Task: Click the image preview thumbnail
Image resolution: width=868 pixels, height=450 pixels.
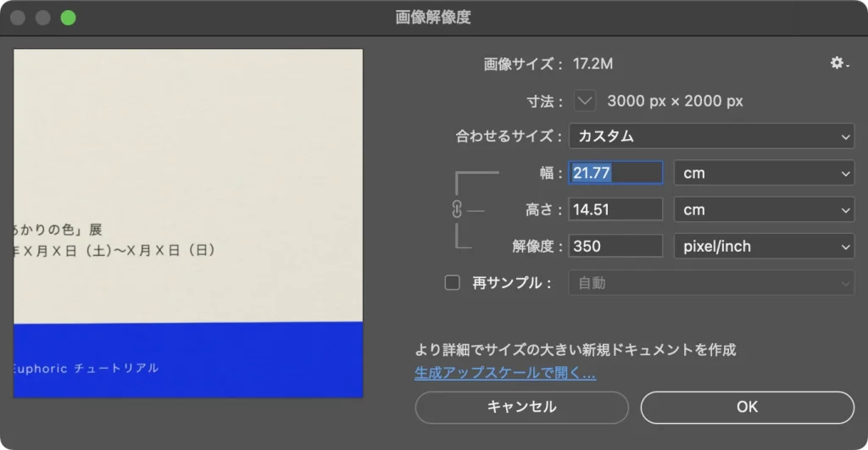Action: point(188,224)
